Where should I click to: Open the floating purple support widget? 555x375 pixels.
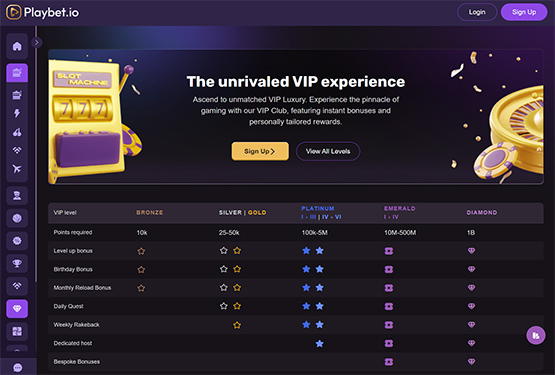pyautogui.click(x=536, y=335)
